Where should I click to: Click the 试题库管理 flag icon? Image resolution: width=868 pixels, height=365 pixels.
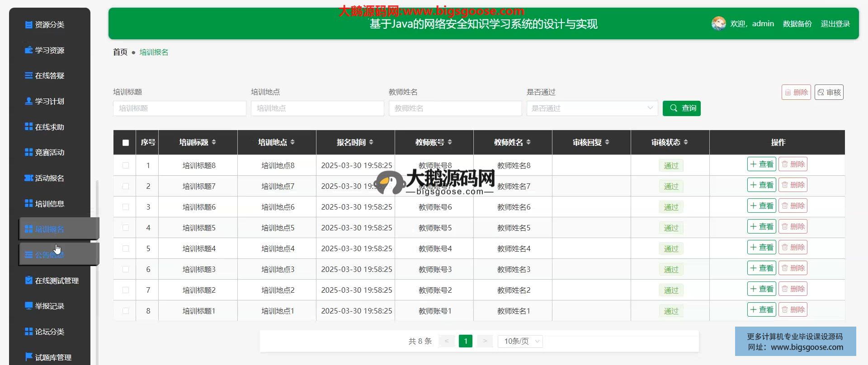coord(28,357)
